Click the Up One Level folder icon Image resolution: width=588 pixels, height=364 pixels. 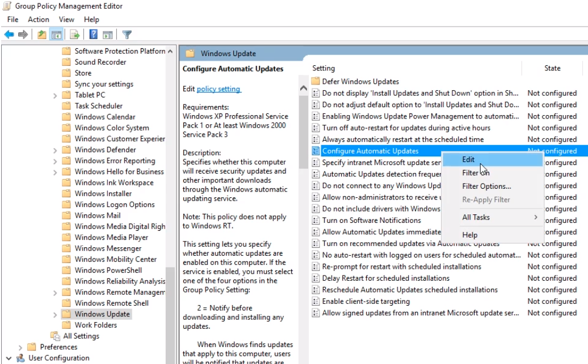42,35
